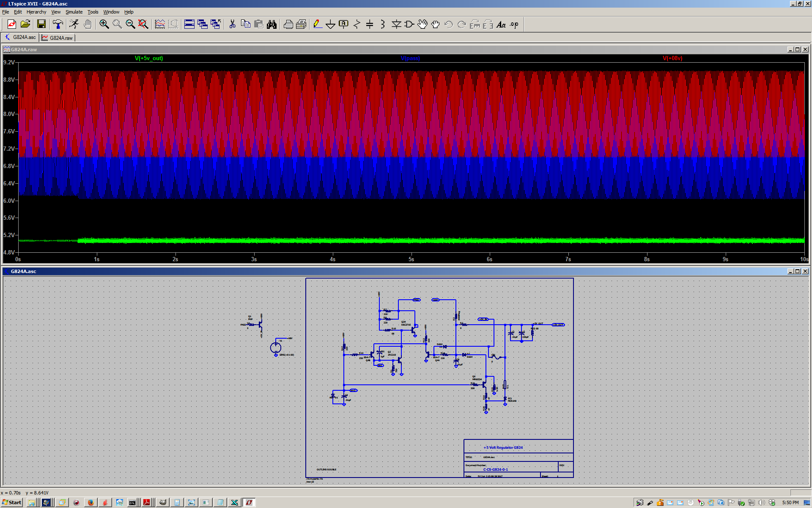Screen dimensions: 812x508
Task: Click the V(+5v_out) trace label
Action: tap(149, 58)
